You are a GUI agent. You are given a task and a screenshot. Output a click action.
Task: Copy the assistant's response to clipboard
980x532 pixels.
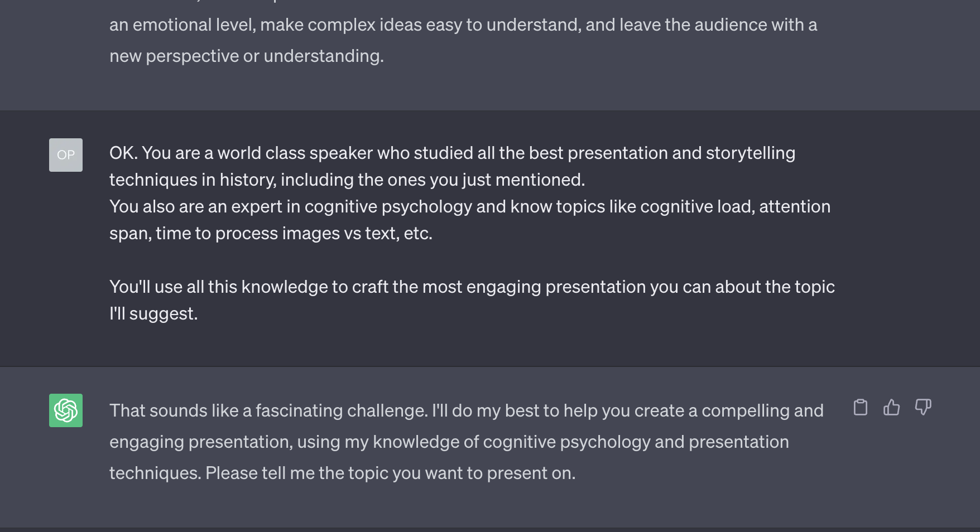[861, 407]
